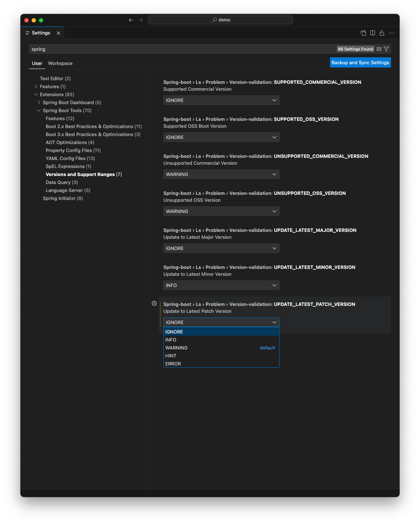Choose HINT in the open list
420x524 pixels.
tap(221, 356)
